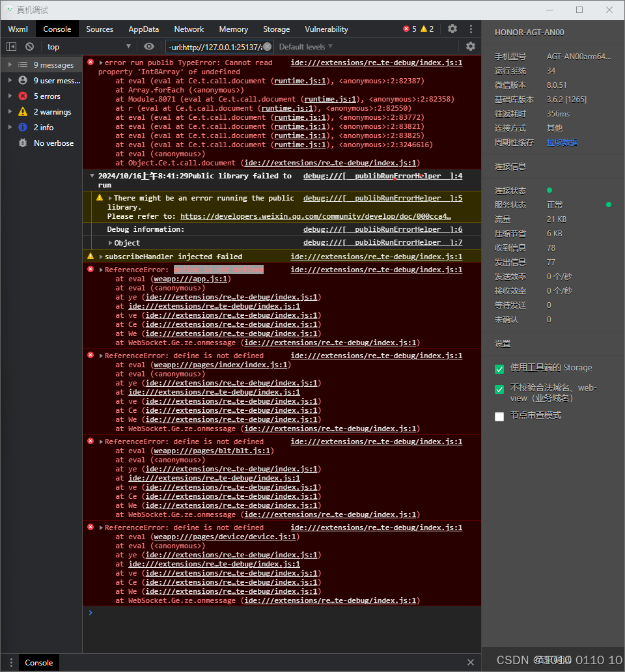625x672 pixels.
Task: Minimize the 真机调试 window
Action: click(x=549, y=10)
